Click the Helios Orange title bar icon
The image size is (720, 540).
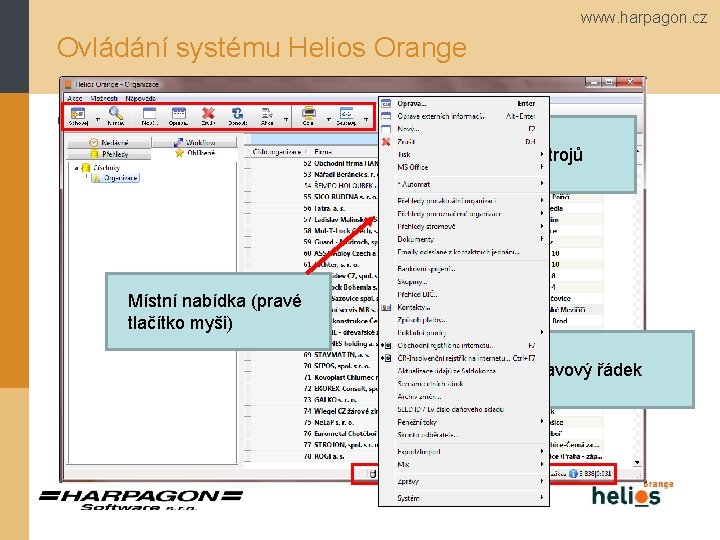68,84
